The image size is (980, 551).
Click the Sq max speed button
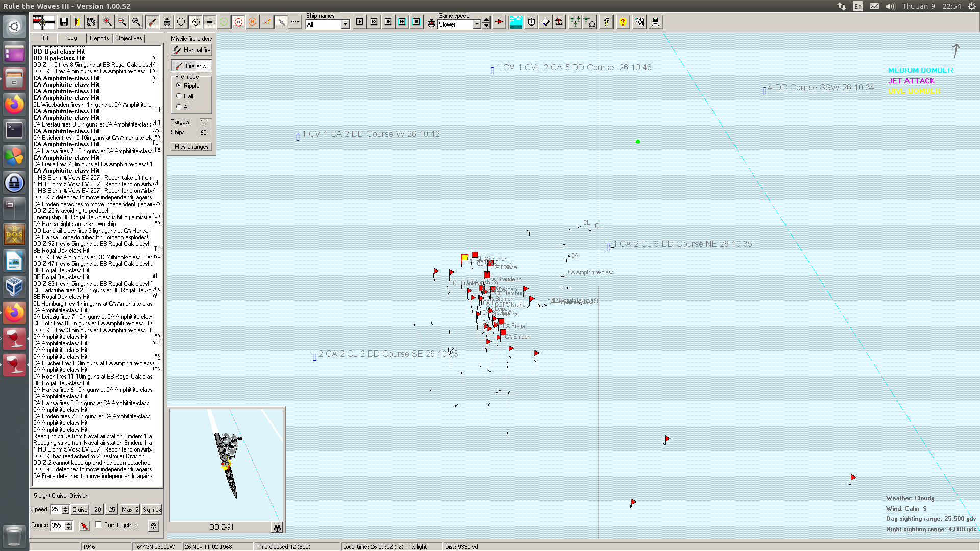152,510
